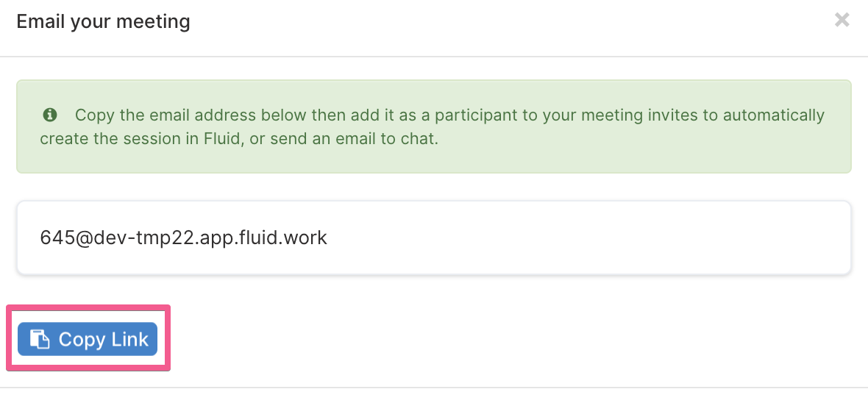
Task: Click the clipboard icon on Copy Link button
Action: tap(40, 339)
